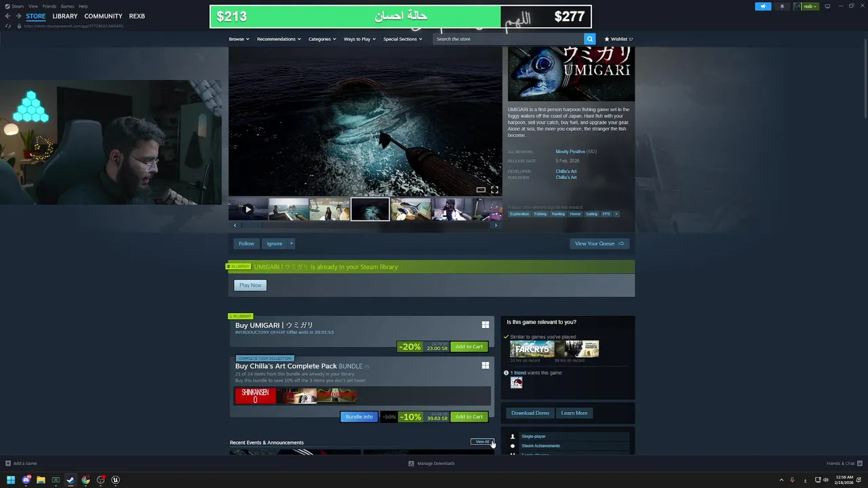
Task: Click the Fishing tag
Action: 540,214
